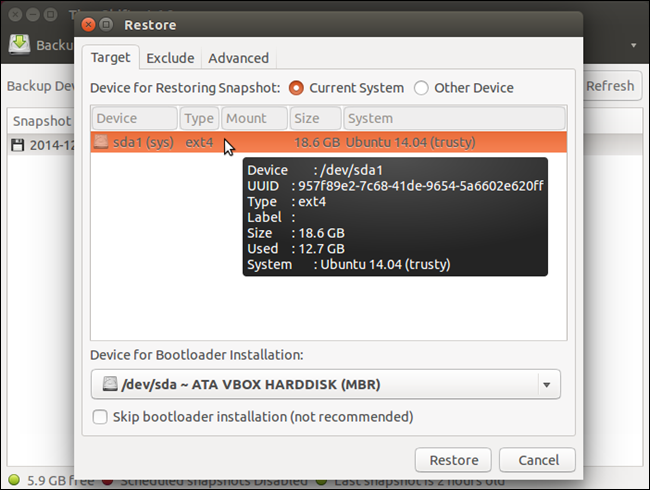The height and width of the screenshot is (490, 650).
Task: Select the Target tab
Action: point(110,57)
